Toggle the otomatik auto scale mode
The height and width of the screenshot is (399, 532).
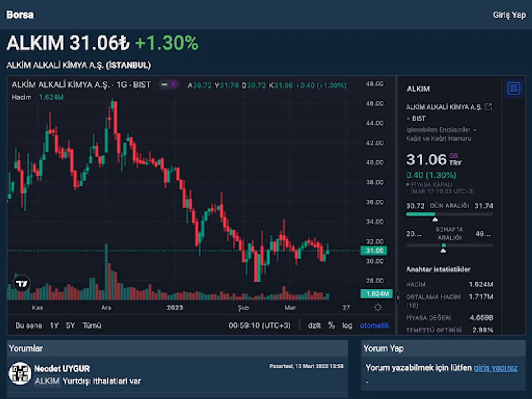pyautogui.click(x=374, y=325)
